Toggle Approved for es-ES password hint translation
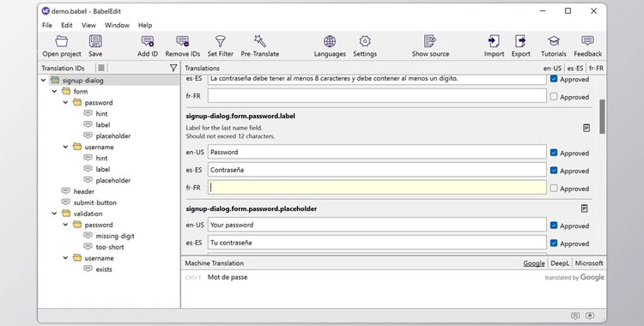644x326 pixels. click(554, 79)
